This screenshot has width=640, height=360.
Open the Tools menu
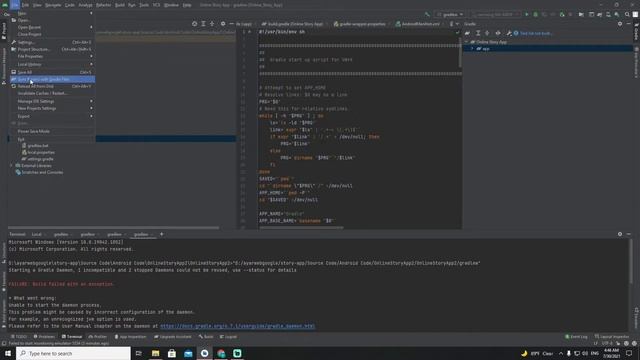pos(144,5)
